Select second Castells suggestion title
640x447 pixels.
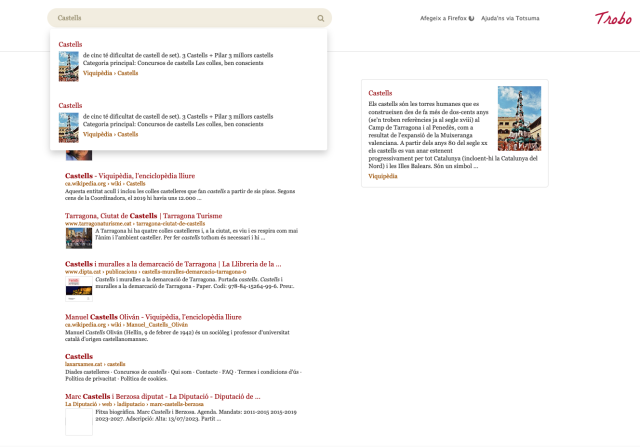coord(70,106)
